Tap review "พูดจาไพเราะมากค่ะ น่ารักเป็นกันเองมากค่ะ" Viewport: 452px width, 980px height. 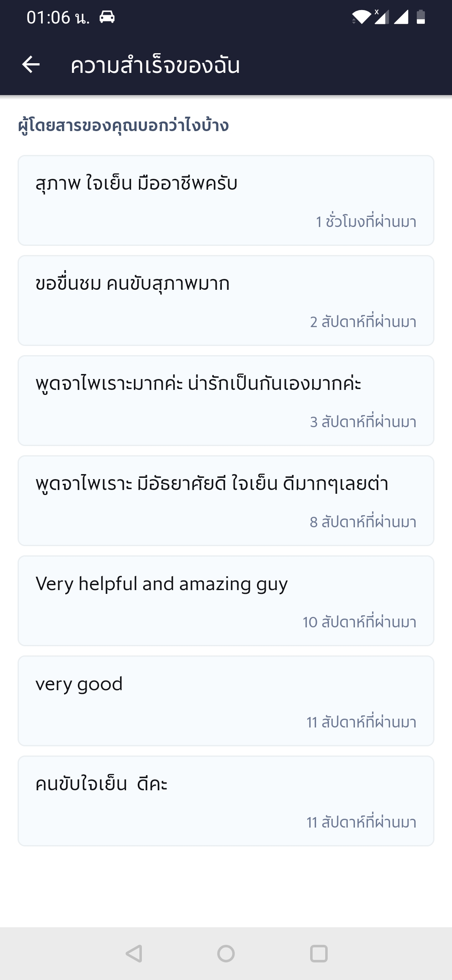[226, 400]
